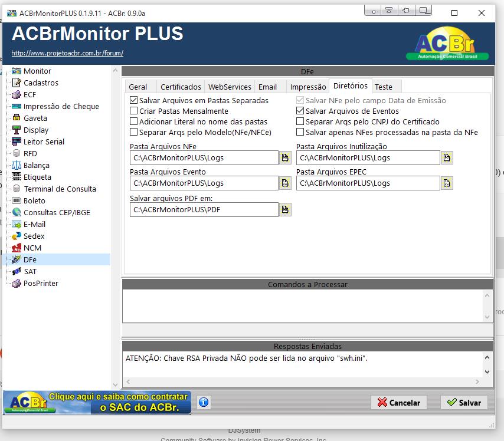Click inside Pasta Arquivos Evento field

click(x=204, y=183)
